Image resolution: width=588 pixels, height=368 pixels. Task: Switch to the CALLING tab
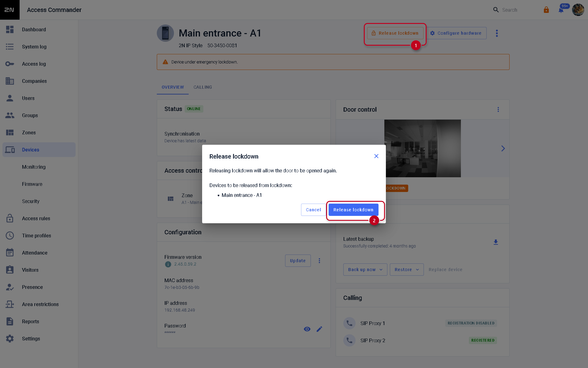click(203, 87)
